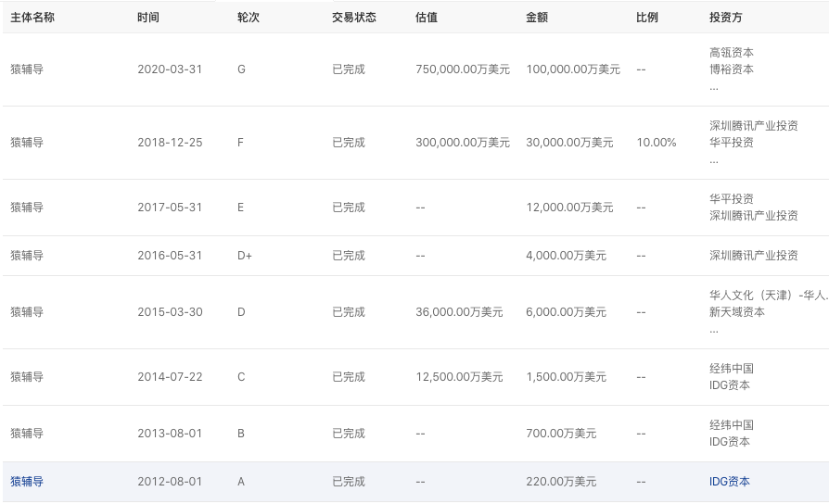Select the 投资方 column header
The width and height of the screenshot is (829, 504).
(x=726, y=18)
